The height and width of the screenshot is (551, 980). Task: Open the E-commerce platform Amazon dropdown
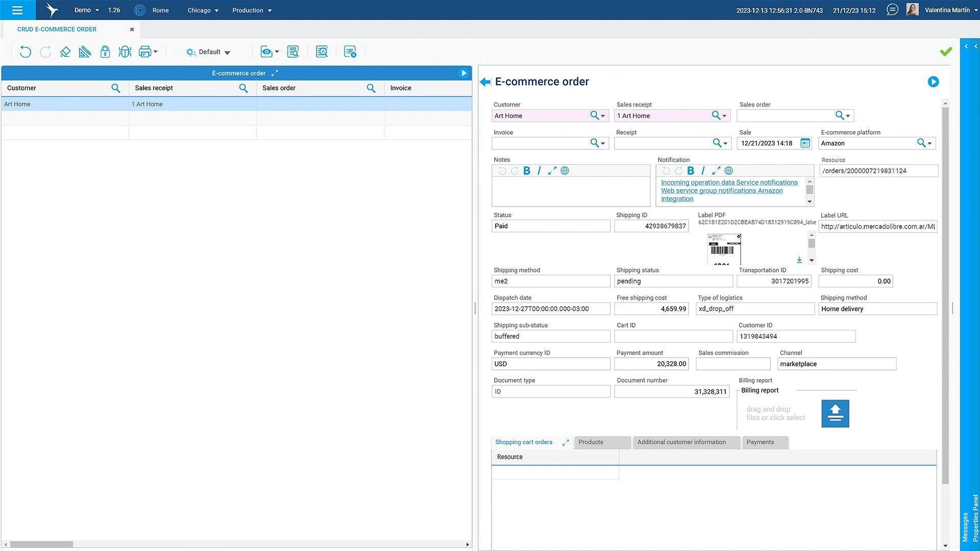point(929,143)
